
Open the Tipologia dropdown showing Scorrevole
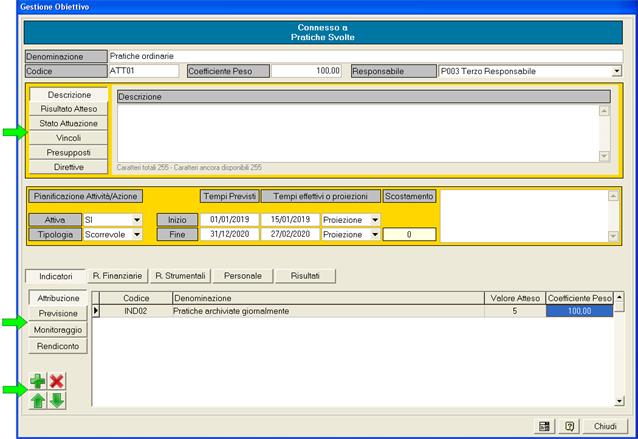click(x=137, y=235)
